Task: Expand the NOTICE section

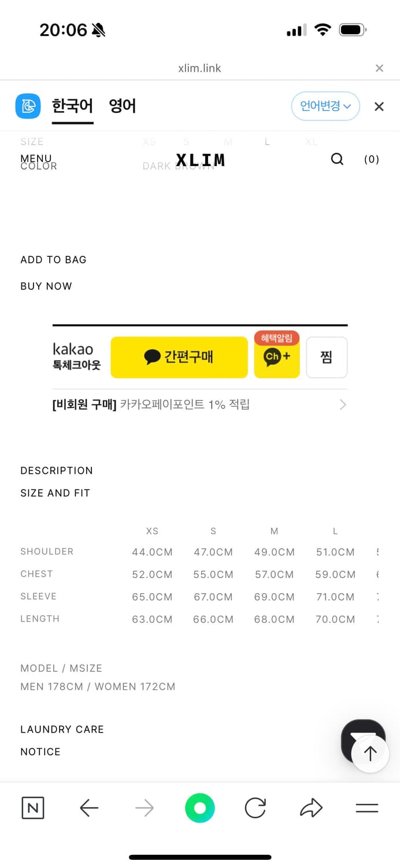Action: tap(40, 752)
